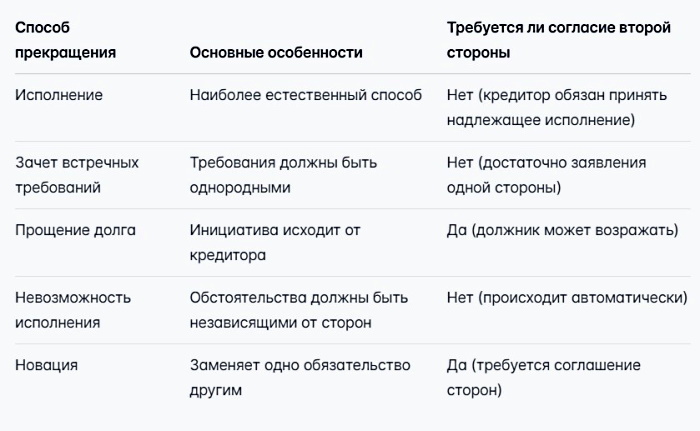Image resolution: width=700 pixels, height=431 pixels.
Task: Select the 'Невозможность исполнения' cell
Action: click(73, 310)
